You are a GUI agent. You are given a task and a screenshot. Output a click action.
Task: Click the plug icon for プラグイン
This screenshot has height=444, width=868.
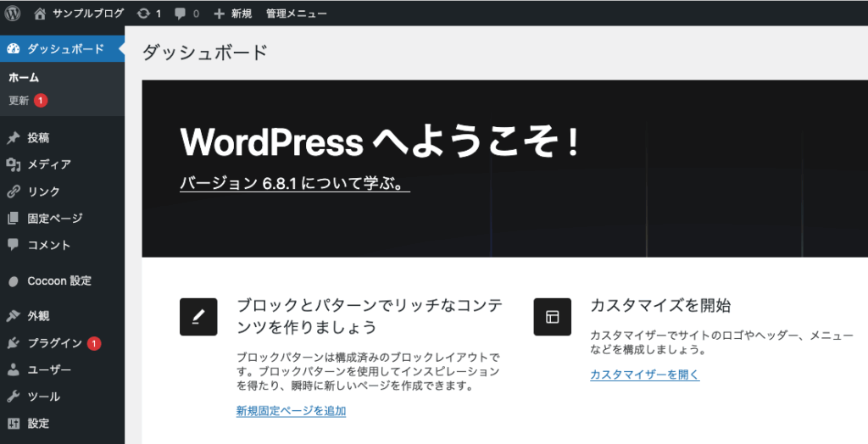14,343
